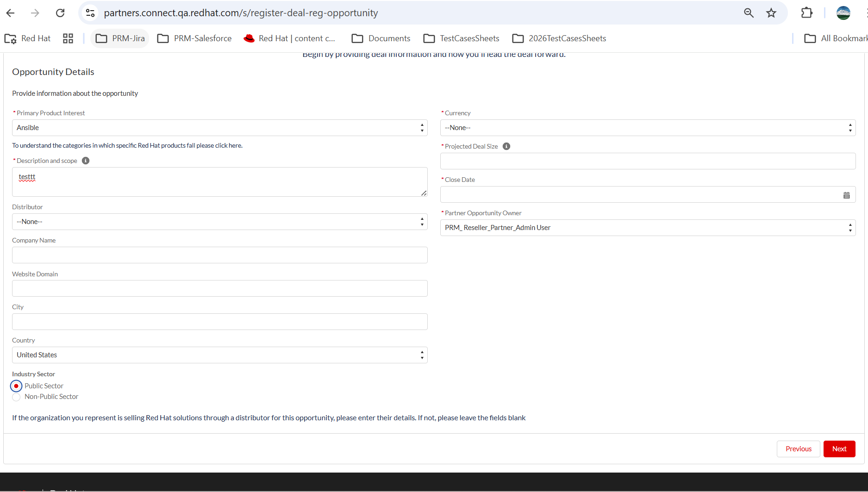
Task: Open the Country dropdown showing United States
Action: click(x=219, y=355)
